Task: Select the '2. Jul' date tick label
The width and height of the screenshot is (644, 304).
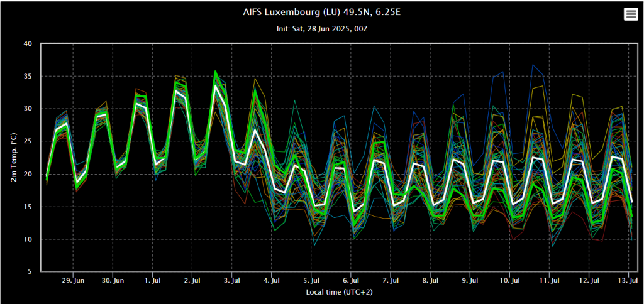Action: tap(192, 281)
